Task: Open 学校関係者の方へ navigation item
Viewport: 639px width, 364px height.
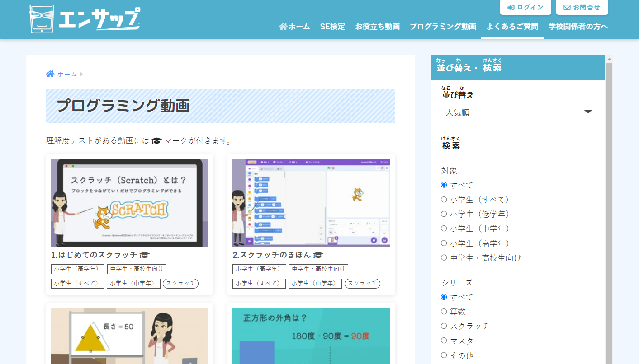Action: 578,27
